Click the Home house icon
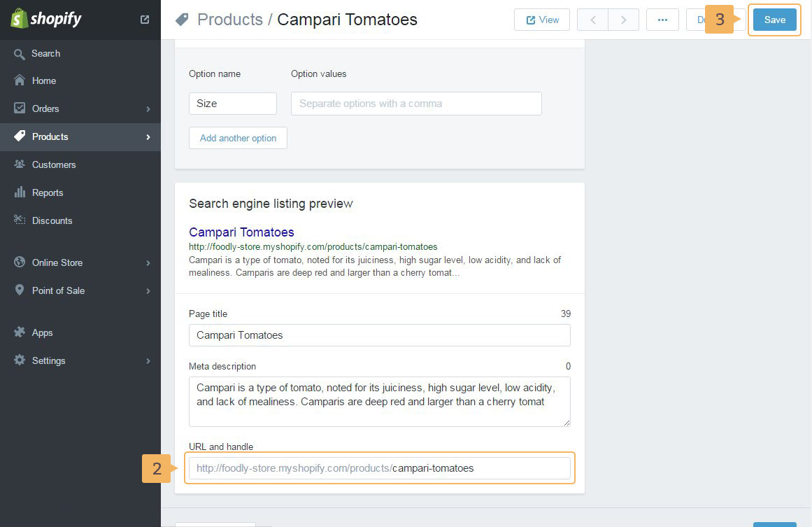 (20, 80)
